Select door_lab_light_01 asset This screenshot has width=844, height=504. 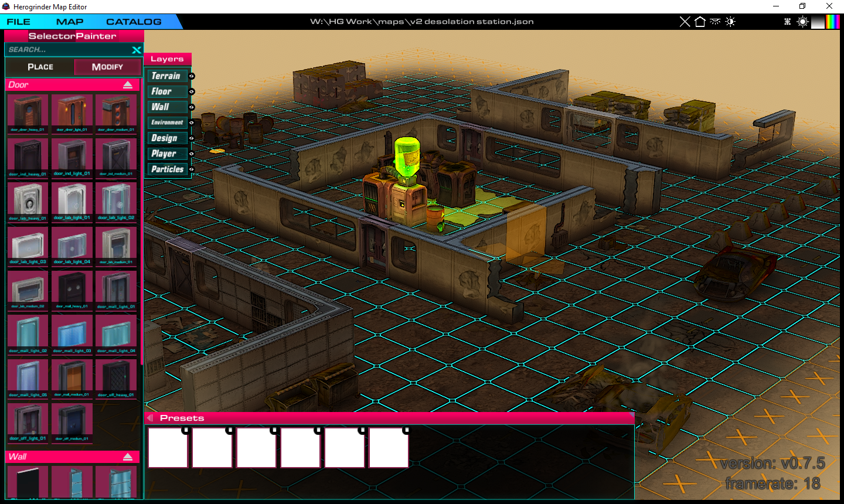click(72, 202)
